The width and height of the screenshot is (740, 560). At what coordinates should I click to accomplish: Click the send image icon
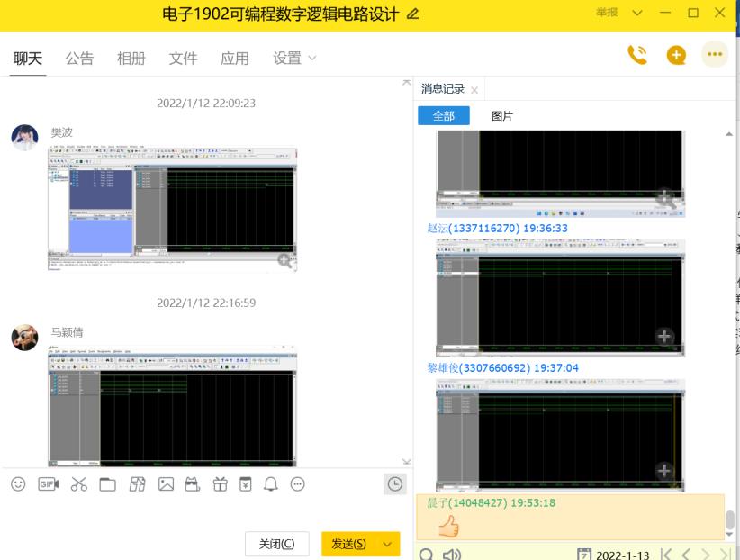pos(166,484)
